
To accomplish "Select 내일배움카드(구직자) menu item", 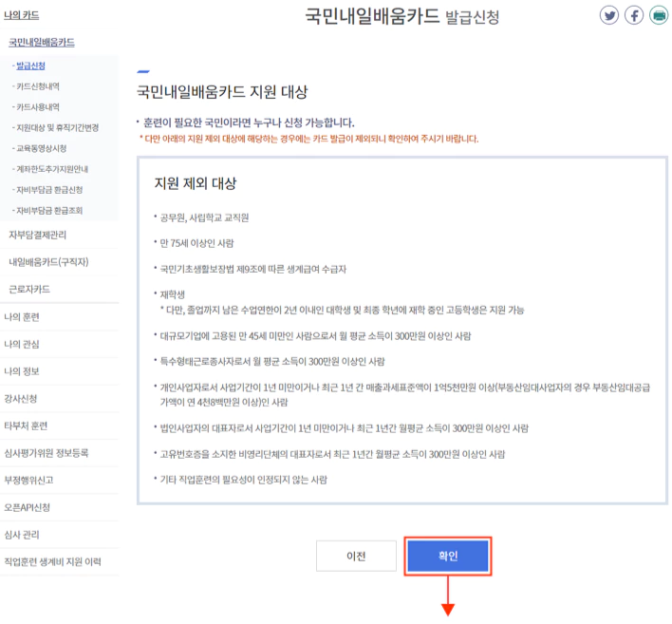I will tap(48, 261).
